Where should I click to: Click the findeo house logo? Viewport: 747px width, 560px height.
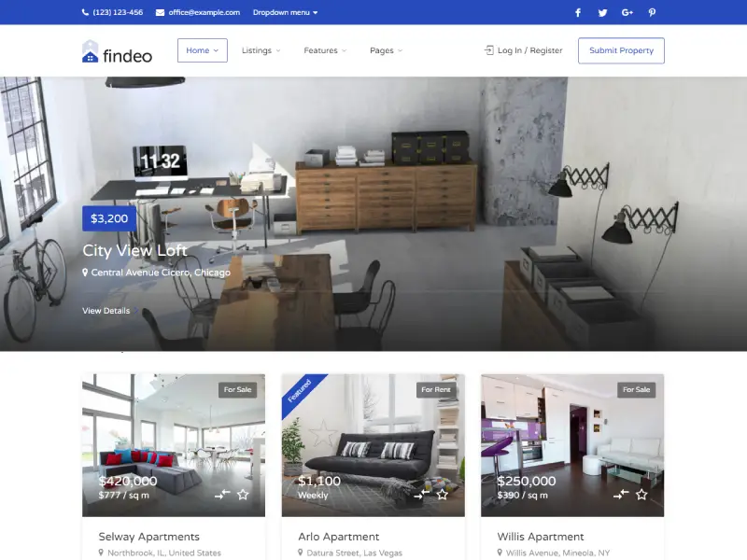[x=91, y=50]
